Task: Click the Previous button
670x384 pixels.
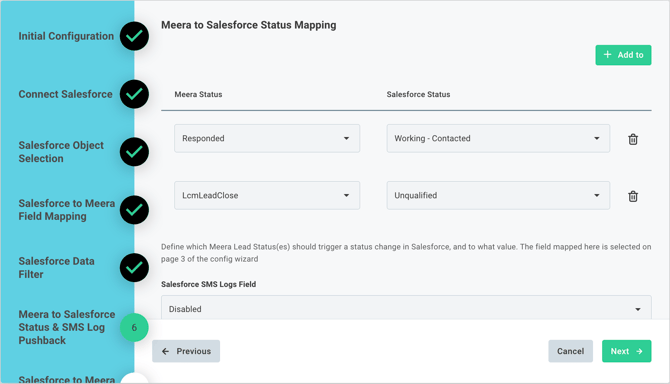Action: [186, 351]
